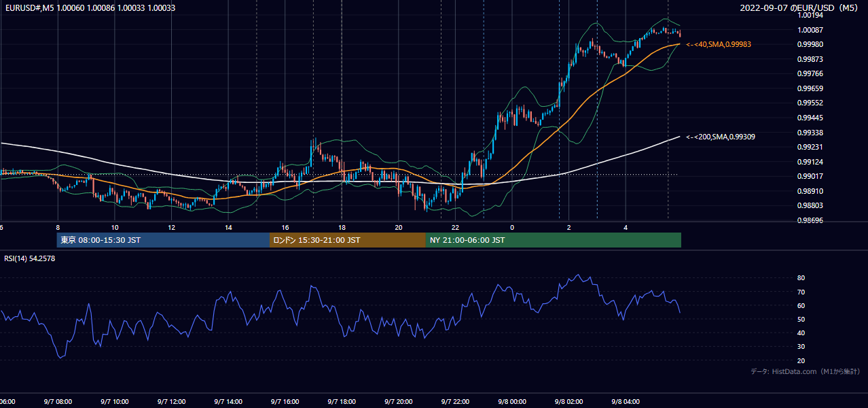Click RSI scale label 60
This screenshot has height=408, width=868.
click(801, 305)
